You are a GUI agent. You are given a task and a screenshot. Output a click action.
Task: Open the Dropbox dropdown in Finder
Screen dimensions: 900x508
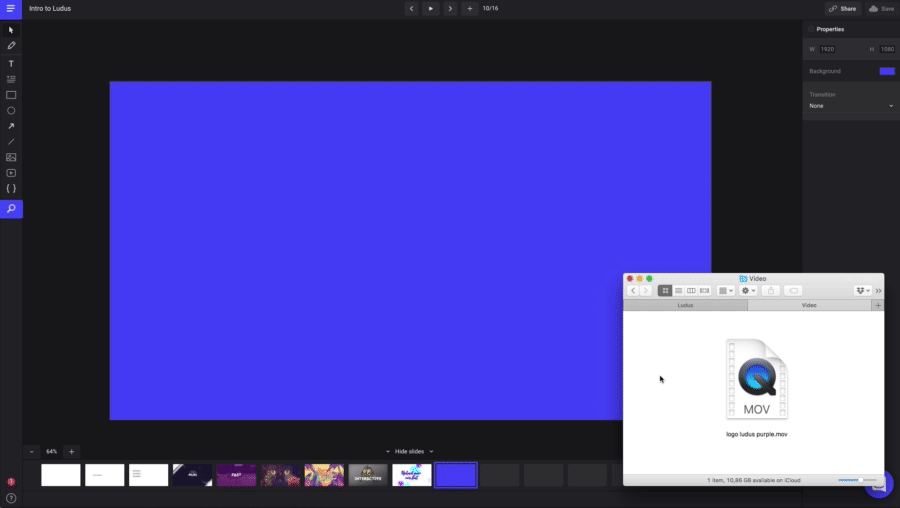(x=863, y=291)
